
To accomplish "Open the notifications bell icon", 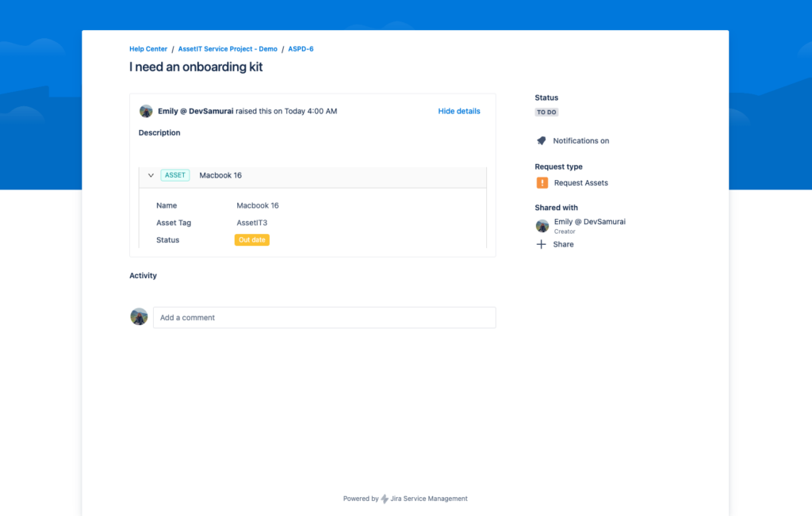I will (541, 140).
